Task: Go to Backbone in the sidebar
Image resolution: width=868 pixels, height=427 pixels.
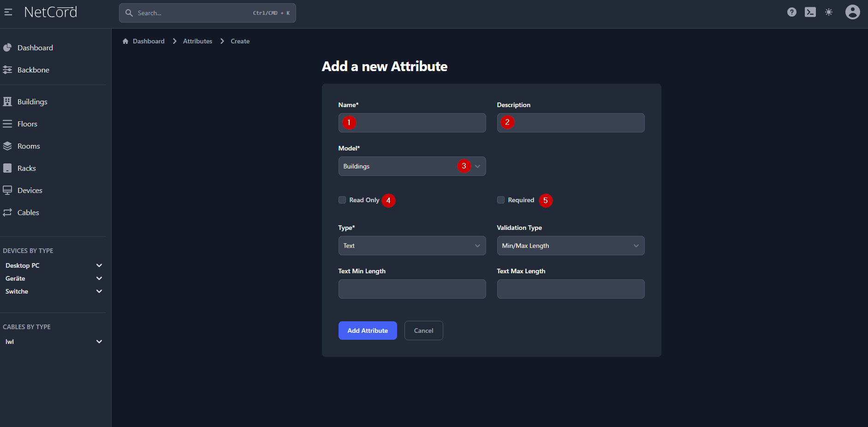Action: coord(33,70)
